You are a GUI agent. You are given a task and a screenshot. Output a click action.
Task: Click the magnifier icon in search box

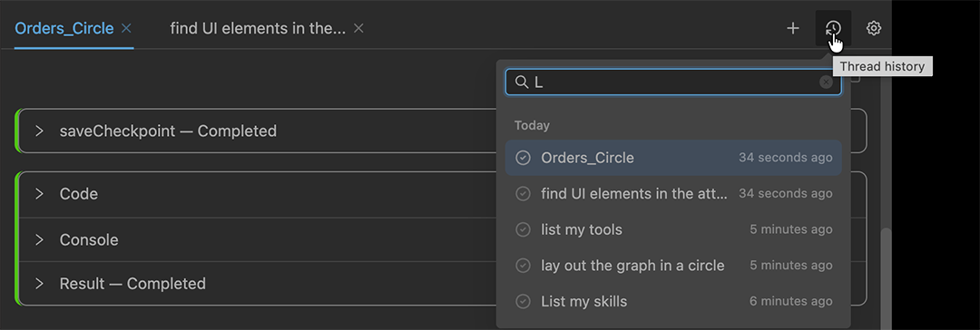coord(522,82)
